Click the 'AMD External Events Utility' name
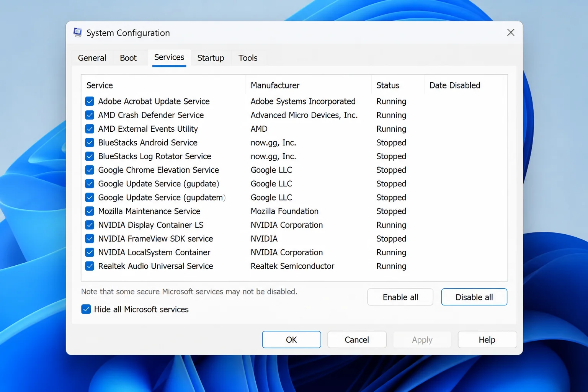Image resolution: width=588 pixels, height=392 pixels. click(x=148, y=129)
